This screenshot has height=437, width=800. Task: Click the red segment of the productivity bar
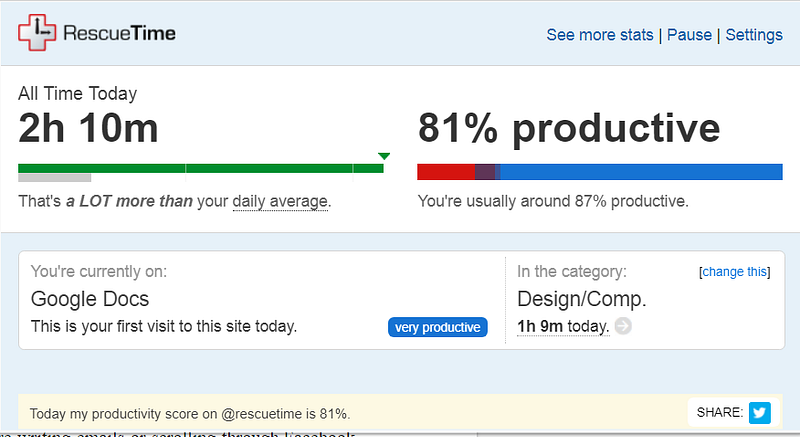pos(445,171)
